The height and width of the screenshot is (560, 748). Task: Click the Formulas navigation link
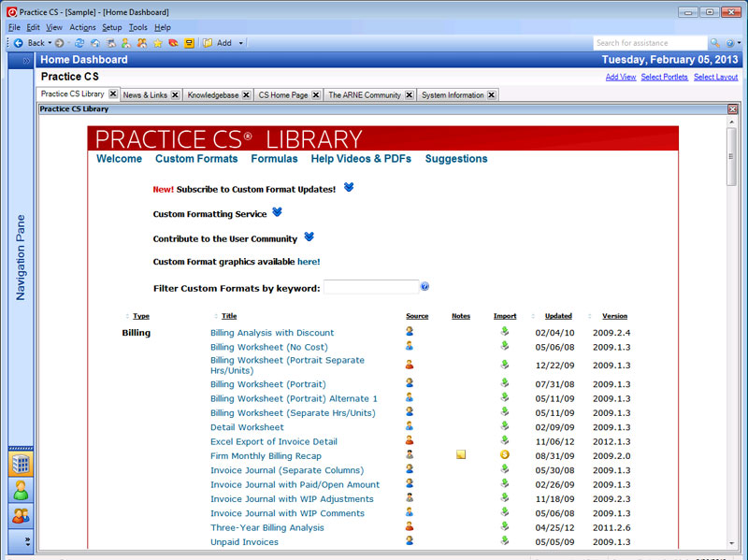coord(274,159)
